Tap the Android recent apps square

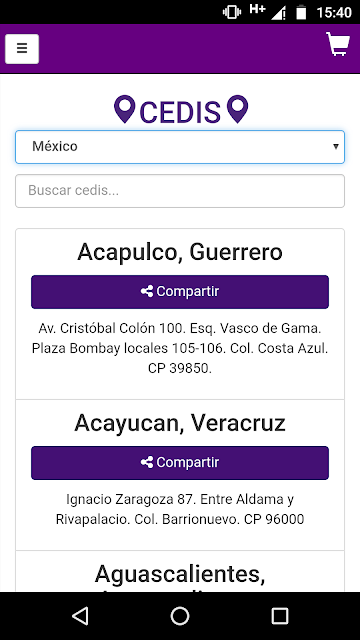pyautogui.click(x=280, y=616)
